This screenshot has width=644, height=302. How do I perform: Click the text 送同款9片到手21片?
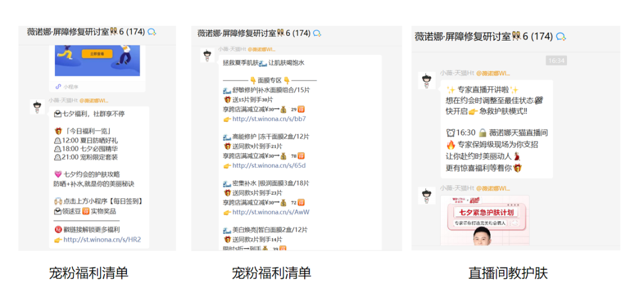tap(257, 146)
